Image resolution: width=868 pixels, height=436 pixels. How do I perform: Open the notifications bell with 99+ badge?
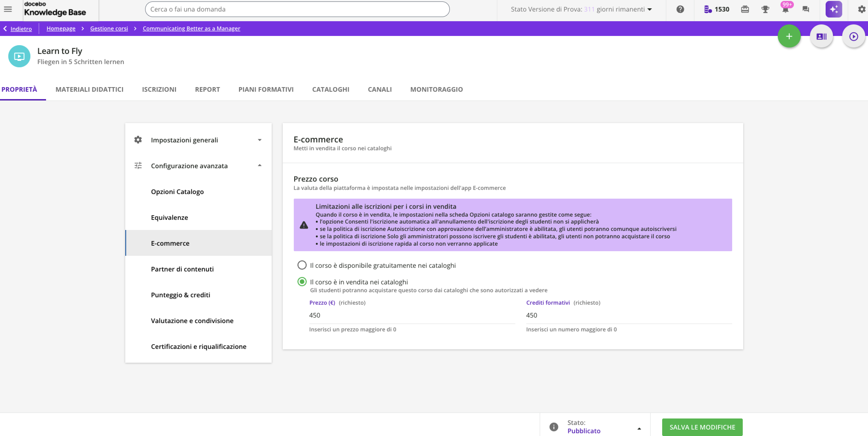785,9
